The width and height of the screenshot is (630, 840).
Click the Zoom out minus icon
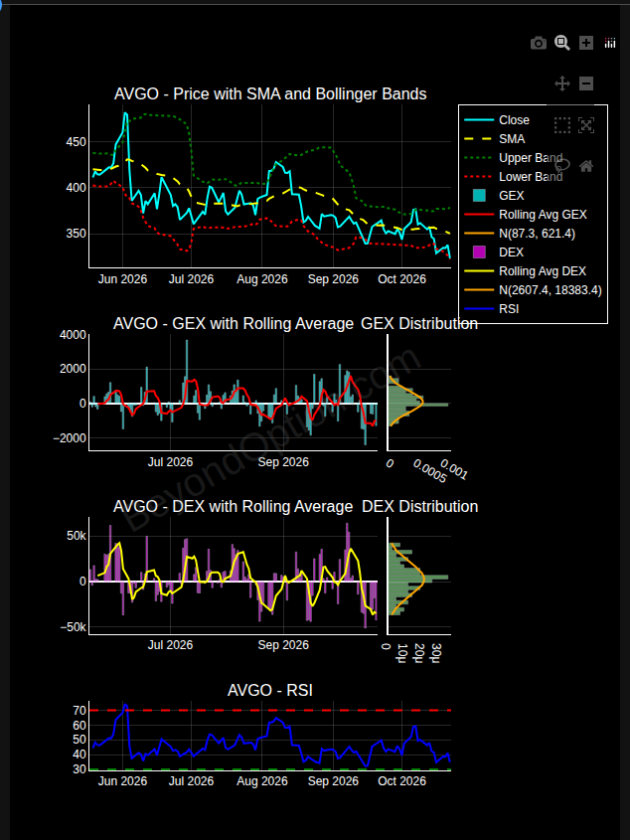[x=586, y=84]
